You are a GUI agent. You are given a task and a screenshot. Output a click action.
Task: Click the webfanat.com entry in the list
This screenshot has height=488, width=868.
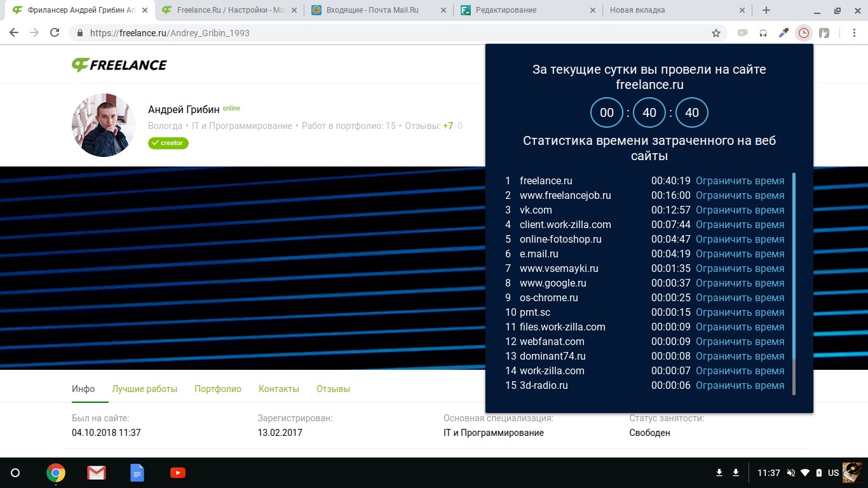tap(552, 341)
